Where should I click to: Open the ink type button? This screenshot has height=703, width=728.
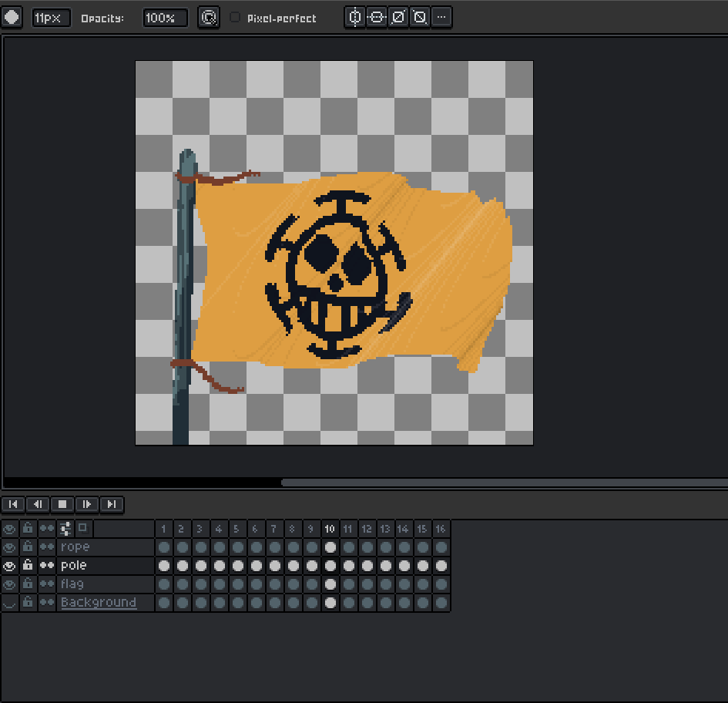point(209,18)
